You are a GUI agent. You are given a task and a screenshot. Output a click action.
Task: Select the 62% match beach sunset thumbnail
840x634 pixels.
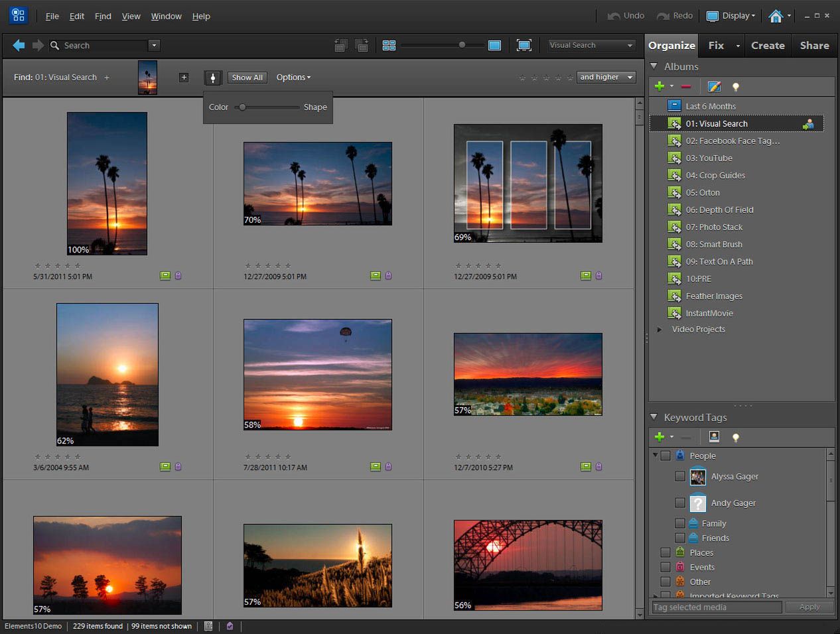coord(107,375)
